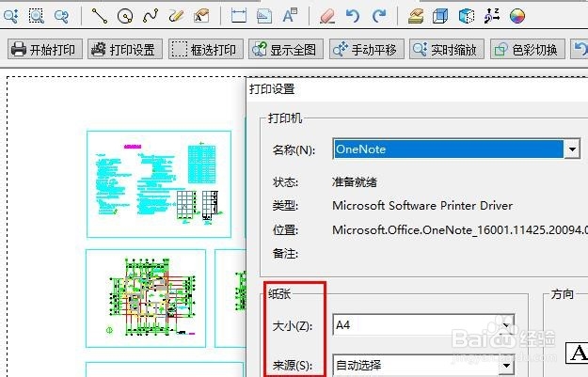The image size is (588, 377).
Task: Select the curve drawing tool
Action: pyautogui.click(x=151, y=16)
